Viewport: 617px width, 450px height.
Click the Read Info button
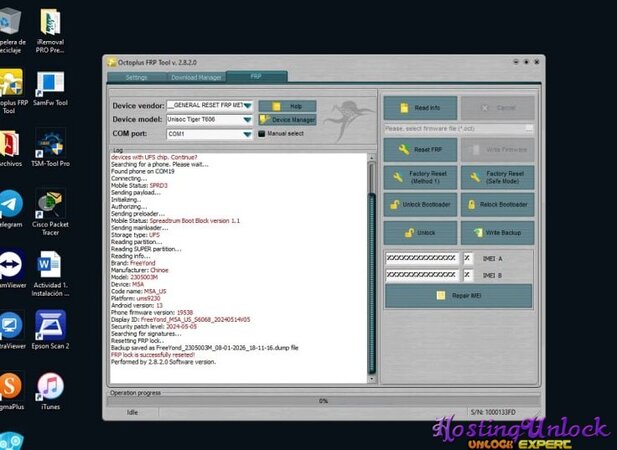click(420, 107)
